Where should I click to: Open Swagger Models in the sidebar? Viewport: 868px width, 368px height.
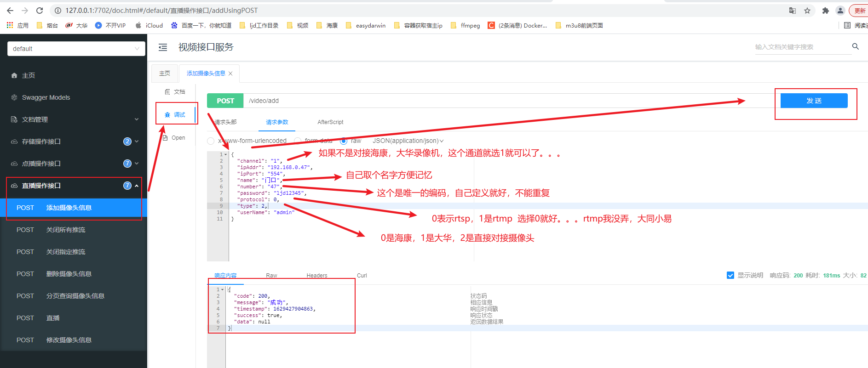[74, 97]
